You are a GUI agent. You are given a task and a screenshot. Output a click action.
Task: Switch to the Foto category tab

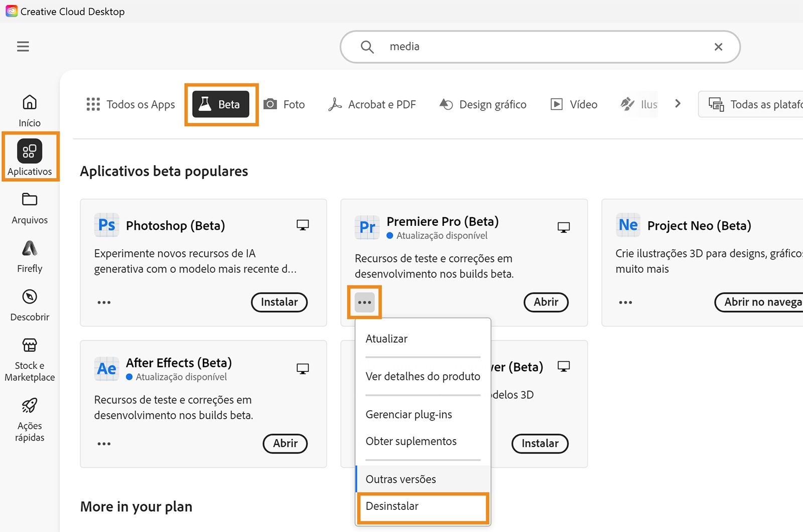point(284,104)
